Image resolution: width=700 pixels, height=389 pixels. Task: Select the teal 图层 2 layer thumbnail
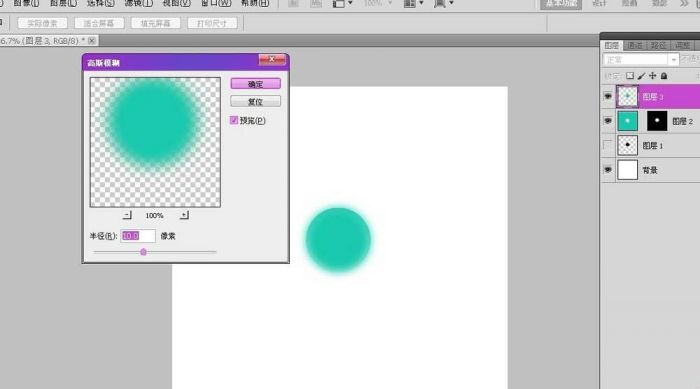point(627,121)
